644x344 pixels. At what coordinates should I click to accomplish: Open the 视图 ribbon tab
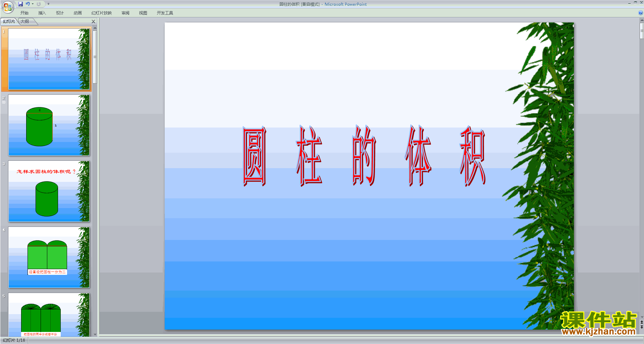click(x=143, y=13)
